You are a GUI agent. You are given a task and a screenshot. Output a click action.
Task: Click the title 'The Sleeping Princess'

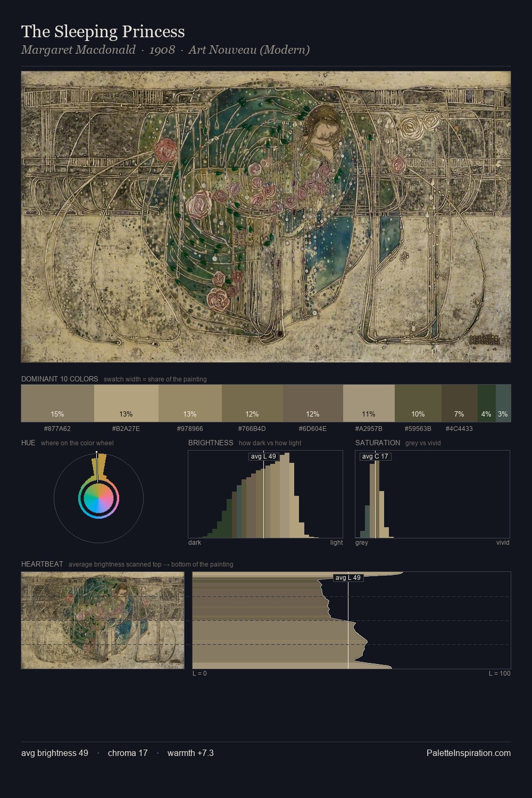click(x=103, y=32)
